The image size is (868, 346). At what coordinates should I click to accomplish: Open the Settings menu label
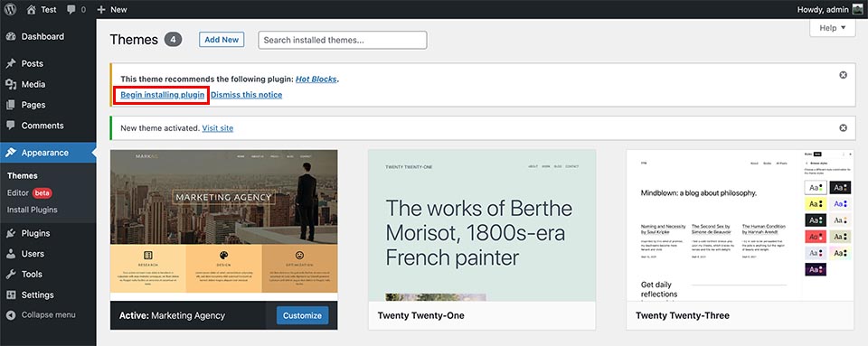[x=38, y=295]
